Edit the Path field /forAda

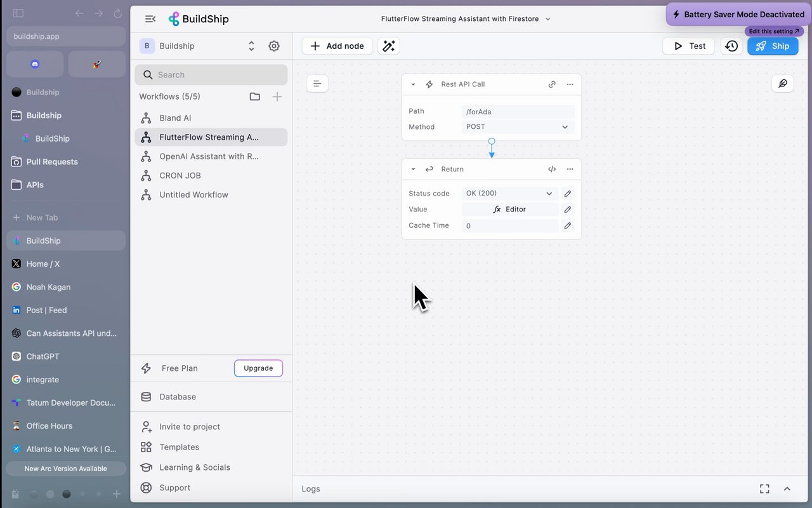(518, 112)
